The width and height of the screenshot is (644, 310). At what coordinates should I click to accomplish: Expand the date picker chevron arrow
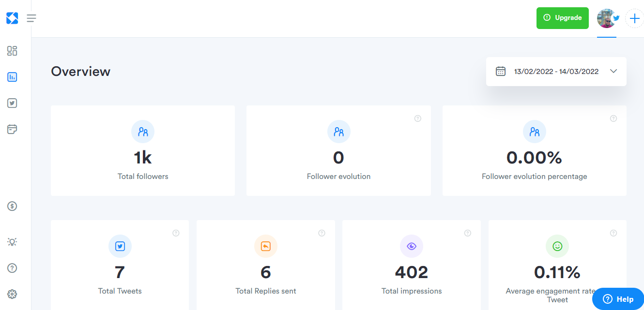click(613, 72)
